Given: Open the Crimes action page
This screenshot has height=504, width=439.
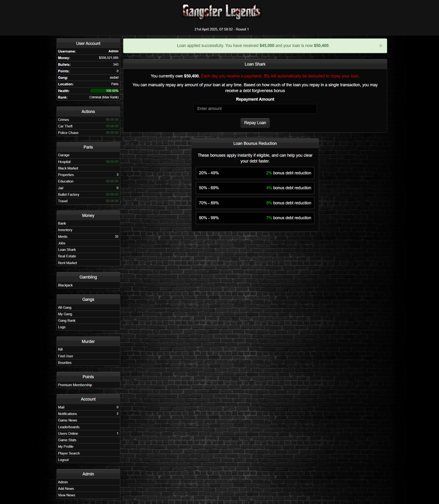Looking at the screenshot, I should (64, 120).
